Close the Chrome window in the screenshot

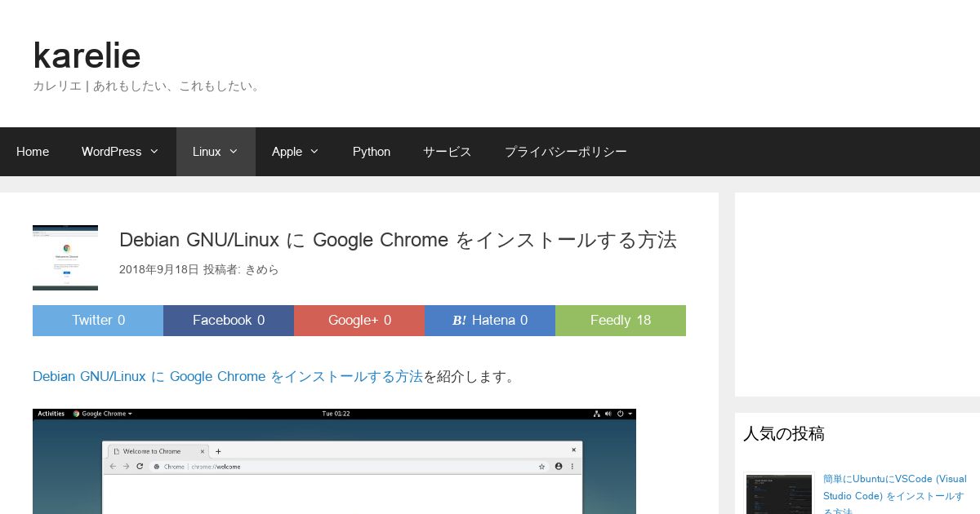point(573,450)
